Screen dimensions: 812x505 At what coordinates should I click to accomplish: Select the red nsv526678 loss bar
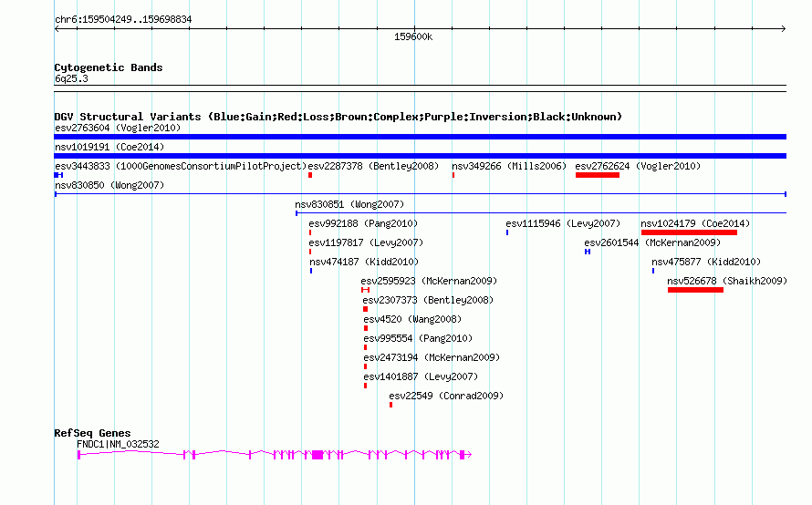[x=695, y=290]
